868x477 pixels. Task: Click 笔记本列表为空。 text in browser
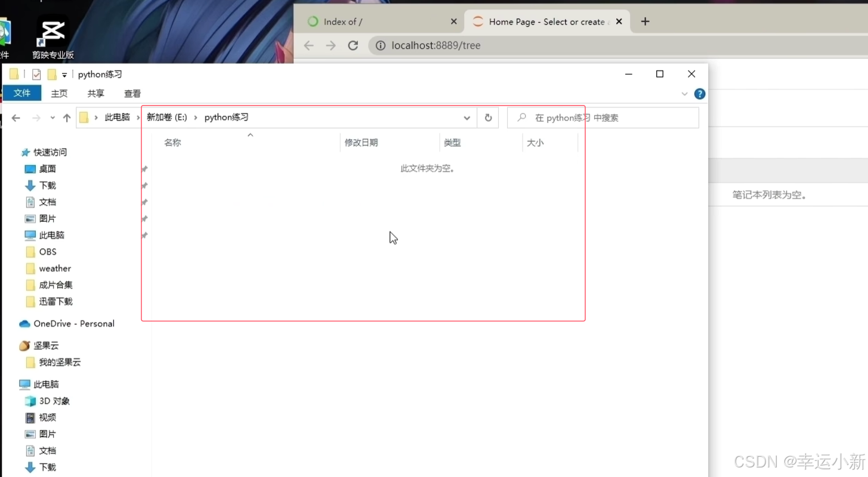coord(770,195)
